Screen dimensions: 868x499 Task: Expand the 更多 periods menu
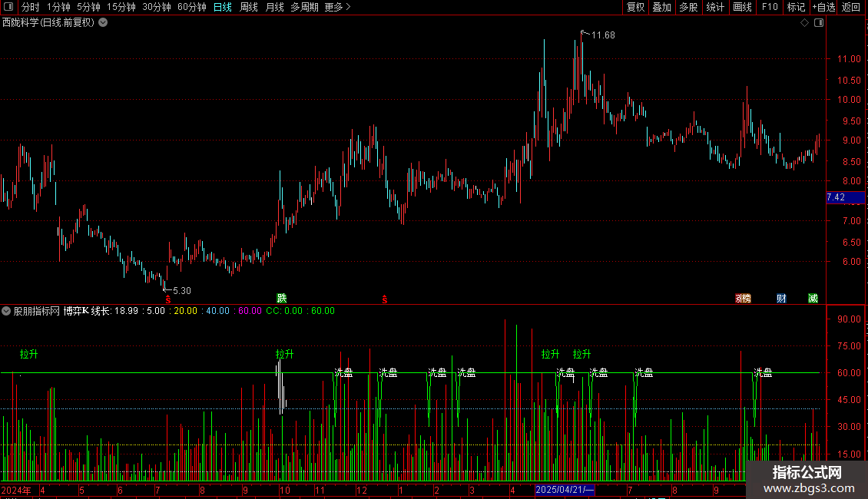click(x=337, y=7)
